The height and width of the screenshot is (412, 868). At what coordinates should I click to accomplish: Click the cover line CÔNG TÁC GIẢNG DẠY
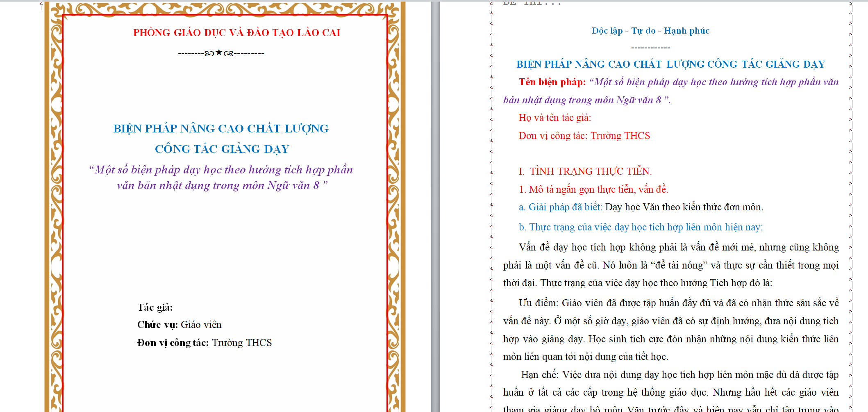point(222,149)
